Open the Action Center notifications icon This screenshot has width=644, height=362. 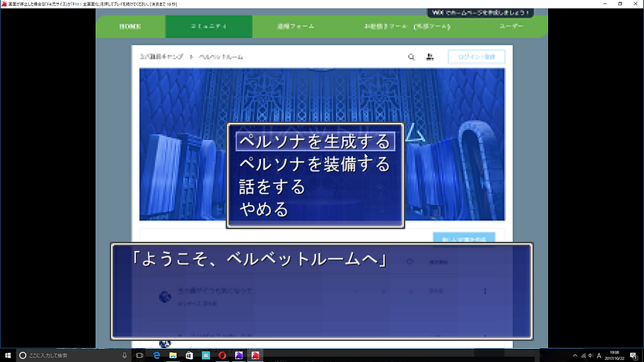pos(633,355)
